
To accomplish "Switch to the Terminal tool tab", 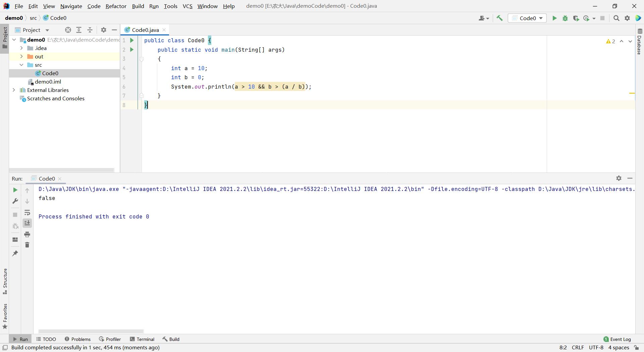I will pos(142,339).
